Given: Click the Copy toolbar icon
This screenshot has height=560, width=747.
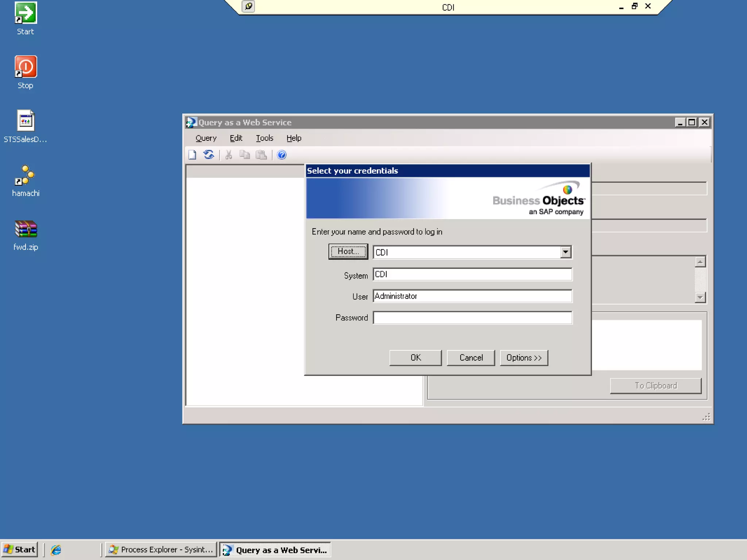Looking at the screenshot, I should point(245,155).
